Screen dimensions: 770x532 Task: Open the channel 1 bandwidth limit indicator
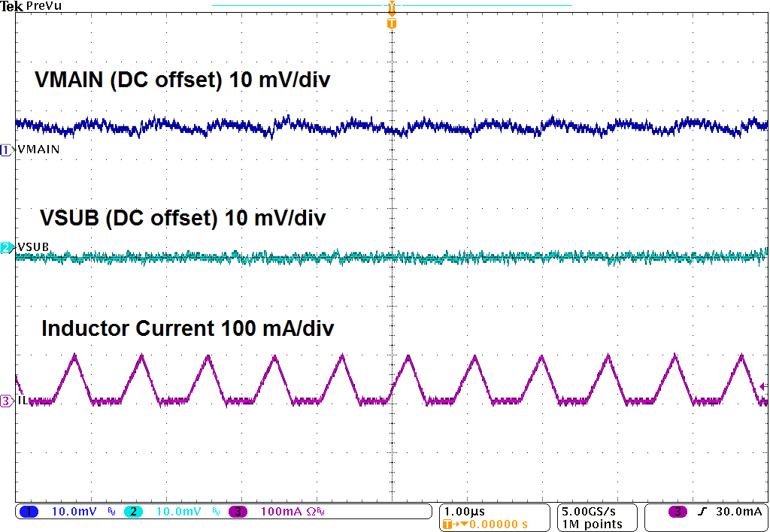111,510
